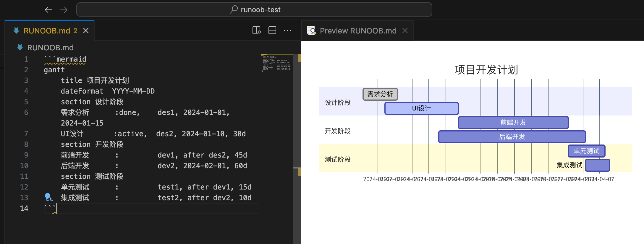Click the forward navigation arrow

pos(64,10)
